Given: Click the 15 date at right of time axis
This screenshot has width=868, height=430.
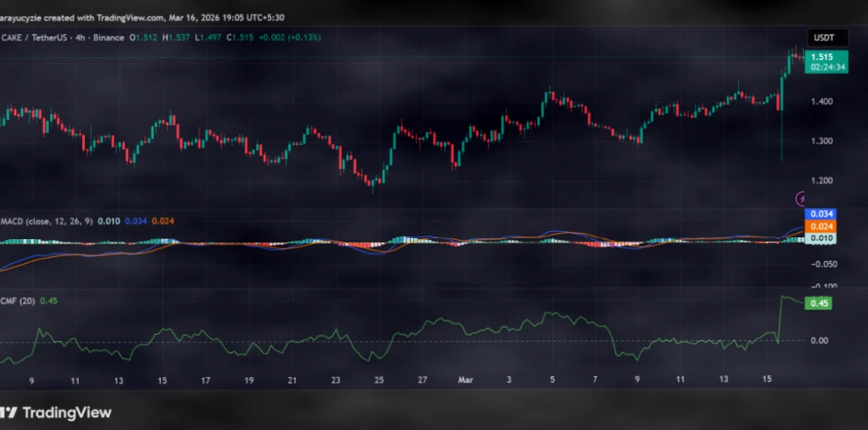Looking at the screenshot, I should 769,378.
